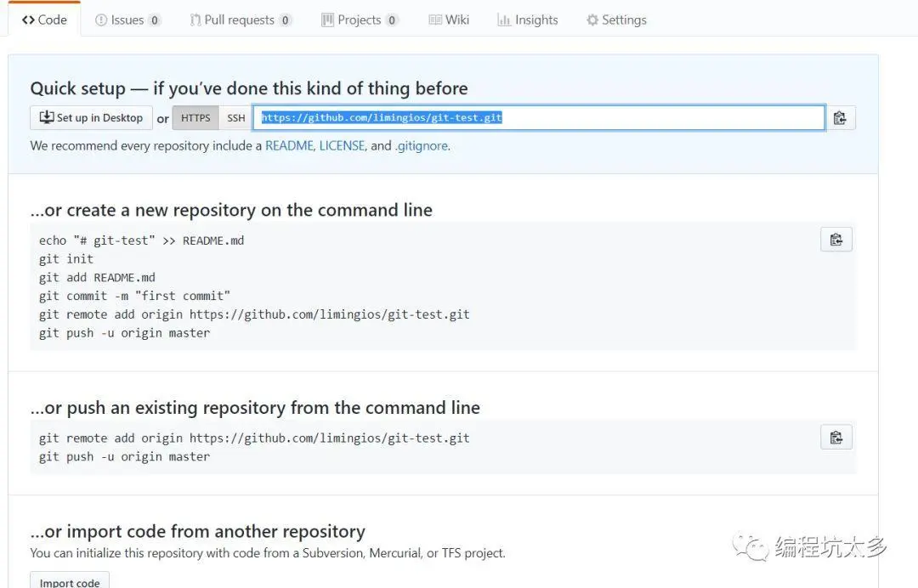Click the Projects board icon
Screen dimensions: 918x588
(x=327, y=20)
